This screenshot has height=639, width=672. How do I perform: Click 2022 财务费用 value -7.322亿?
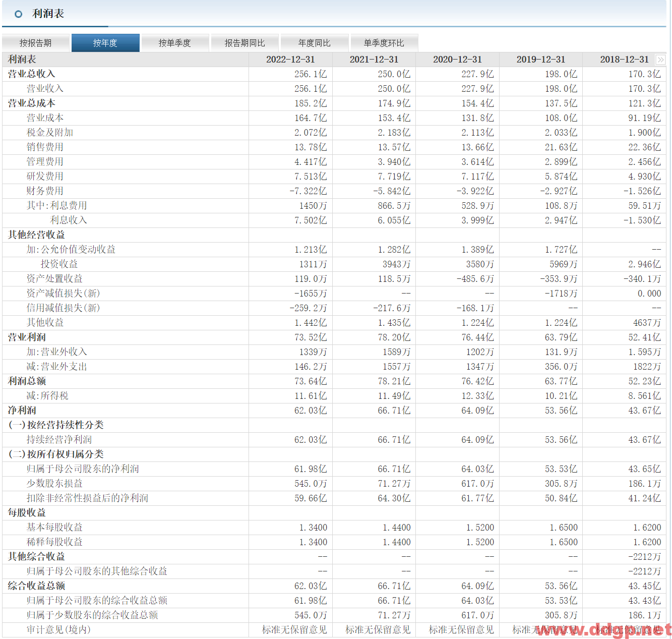pyautogui.click(x=308, y=191)
